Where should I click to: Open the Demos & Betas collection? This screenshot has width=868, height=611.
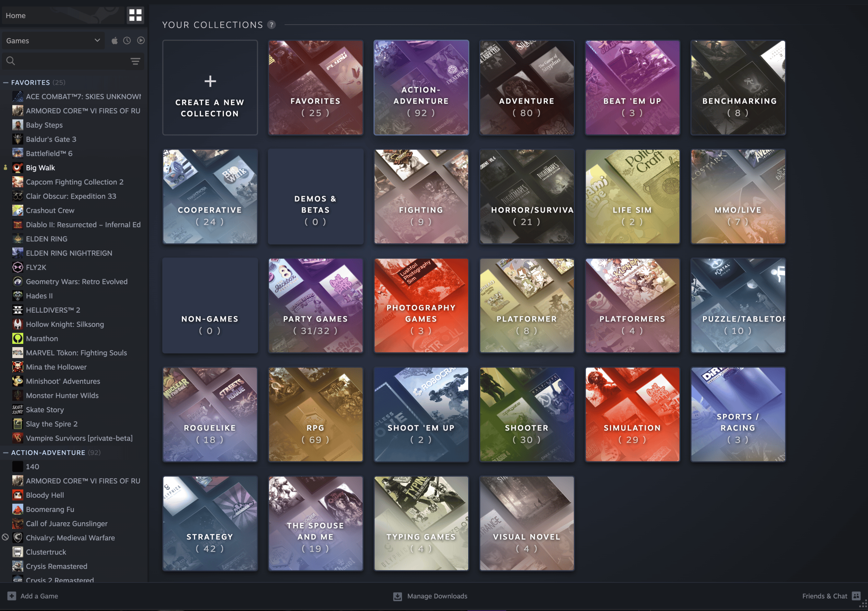click(x=316, y=196)
